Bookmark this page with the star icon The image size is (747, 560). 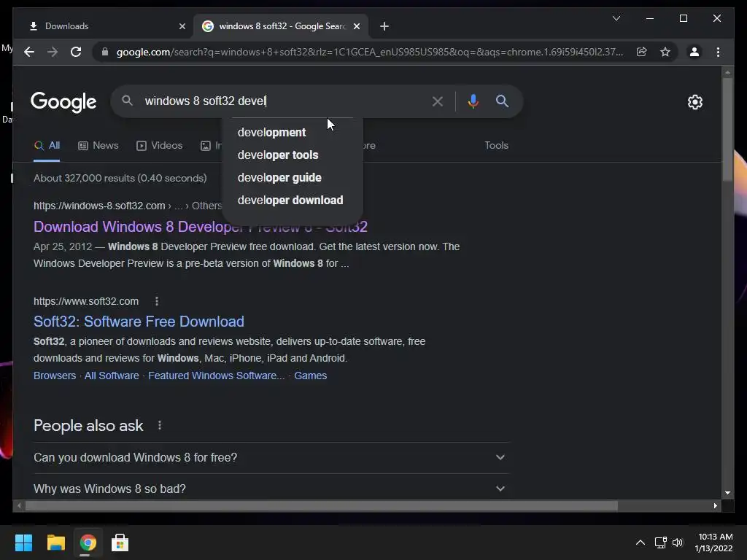[665, 52]
